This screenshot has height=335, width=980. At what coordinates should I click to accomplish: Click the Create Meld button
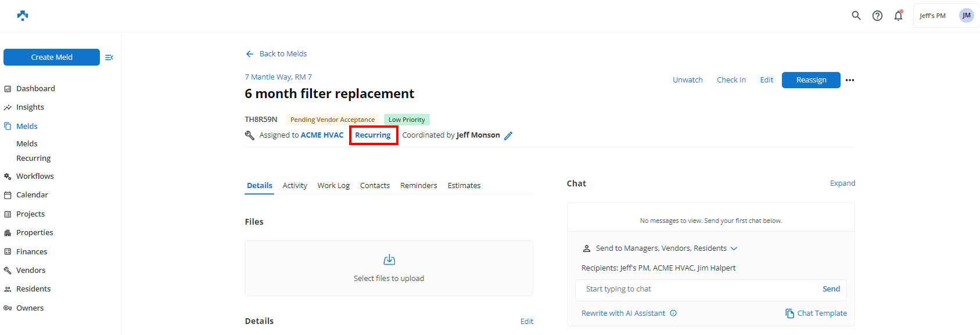(52, 57)
